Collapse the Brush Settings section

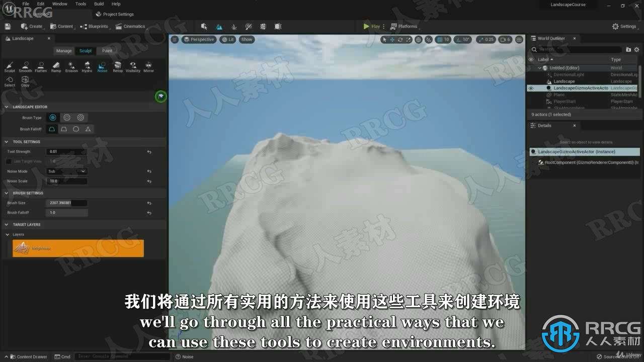7,193
